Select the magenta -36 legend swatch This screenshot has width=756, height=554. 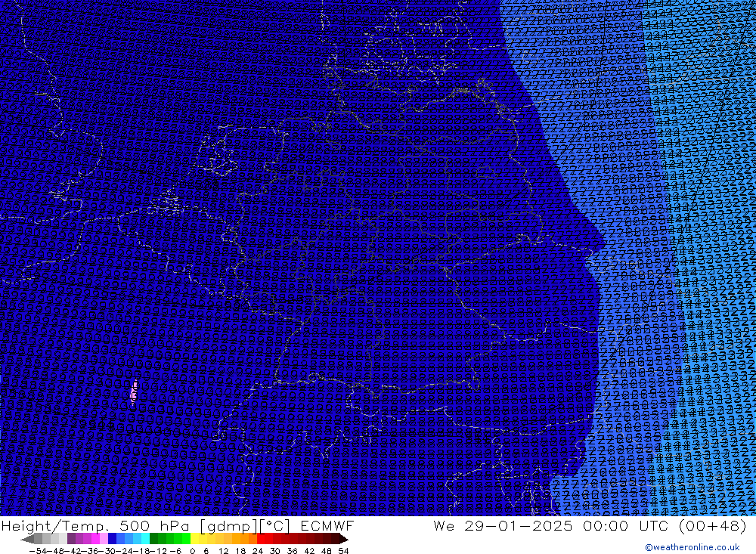tap(95, 538)
